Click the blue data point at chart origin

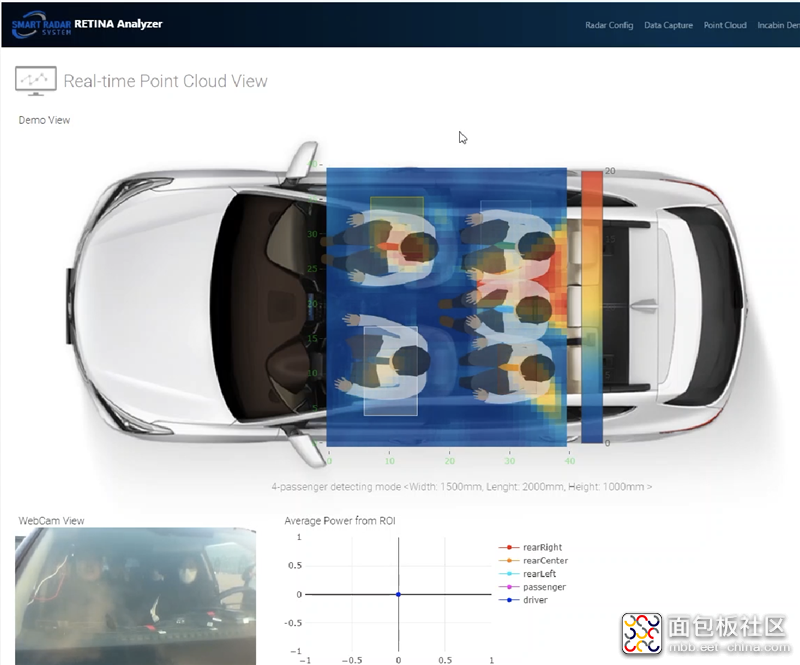(398, 594)
